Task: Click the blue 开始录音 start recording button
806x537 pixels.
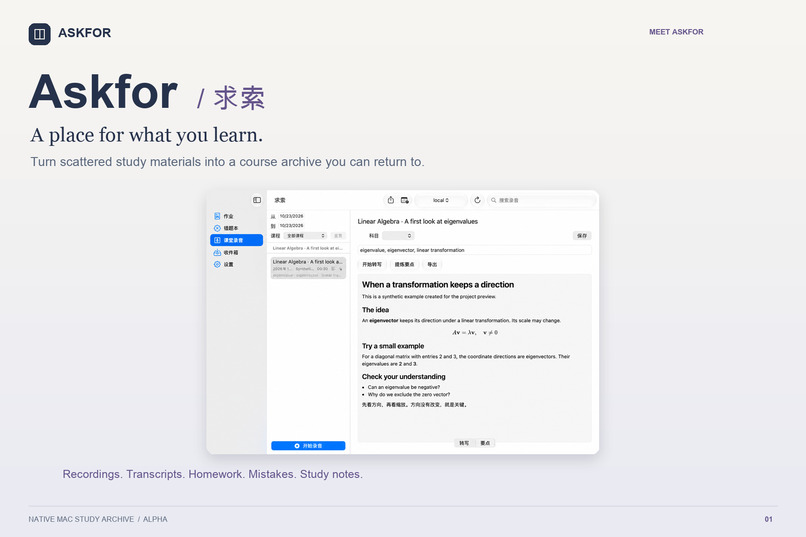Action: (308, 446)
